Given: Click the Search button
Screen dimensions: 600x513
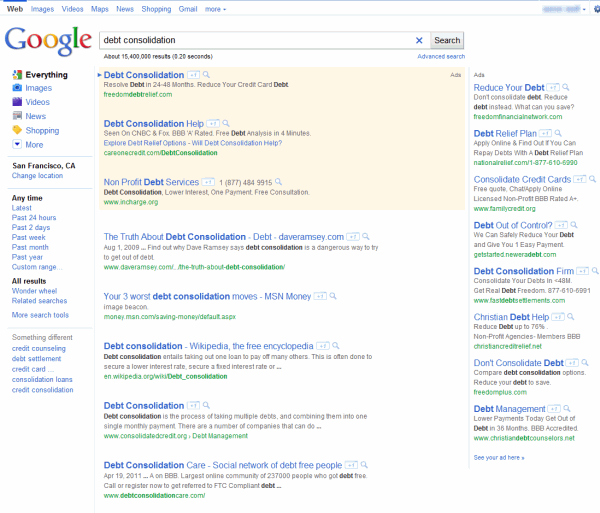Looking at the screenshot, I should [x=447, y=40].
